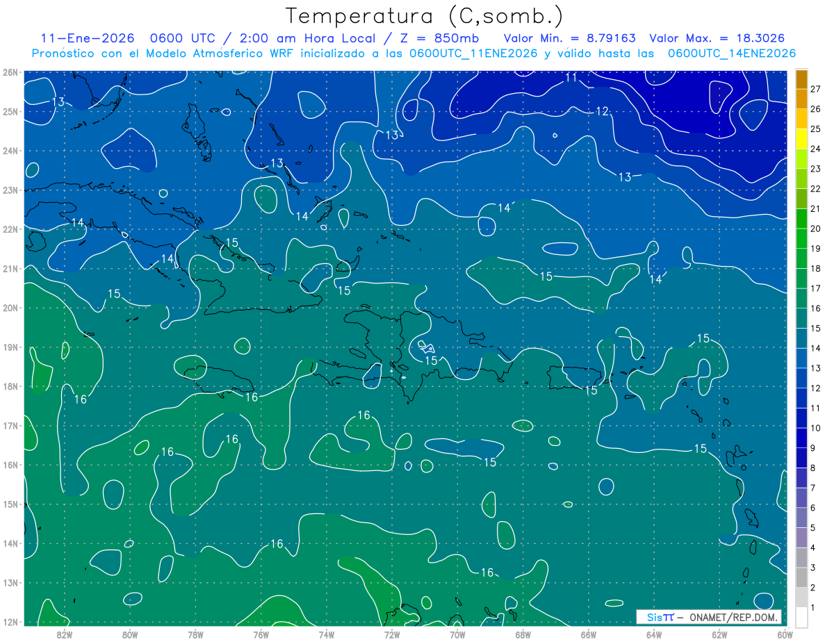Click the '12' contour label on the map

(602, 112)
